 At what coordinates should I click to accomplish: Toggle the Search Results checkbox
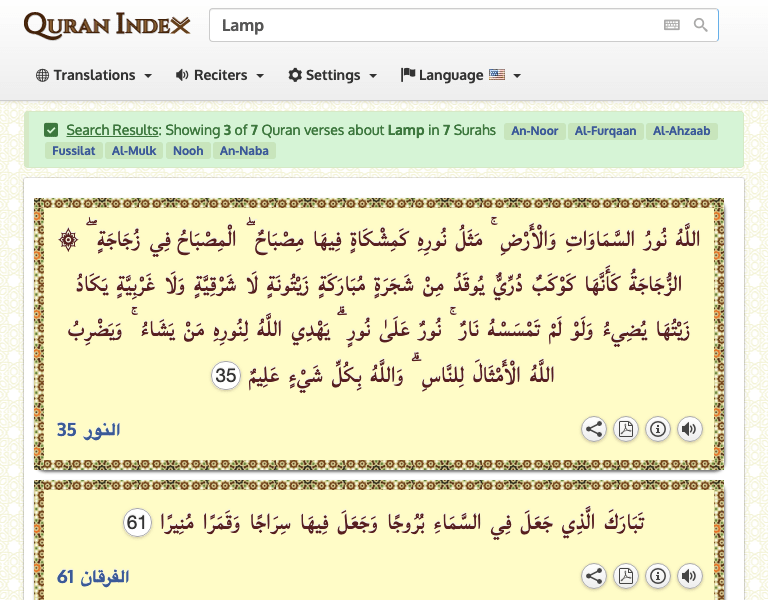point(51,130)
